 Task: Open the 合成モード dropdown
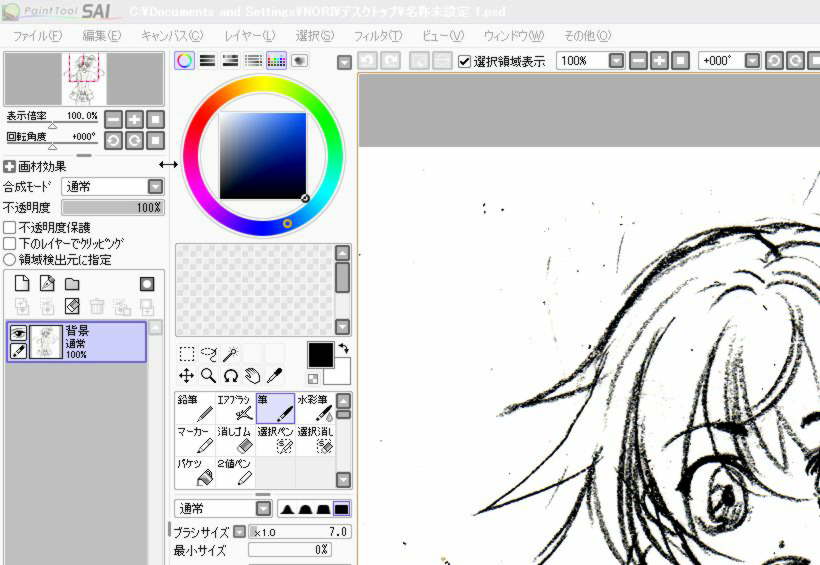pyautogui.click(x=155, y=187)
